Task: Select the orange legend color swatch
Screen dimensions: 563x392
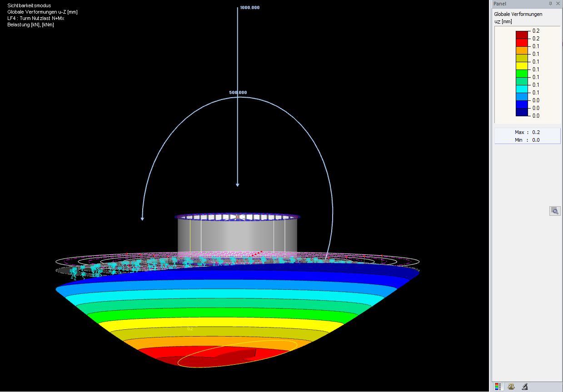Action: pyautogui.click(x=522, y=50)
